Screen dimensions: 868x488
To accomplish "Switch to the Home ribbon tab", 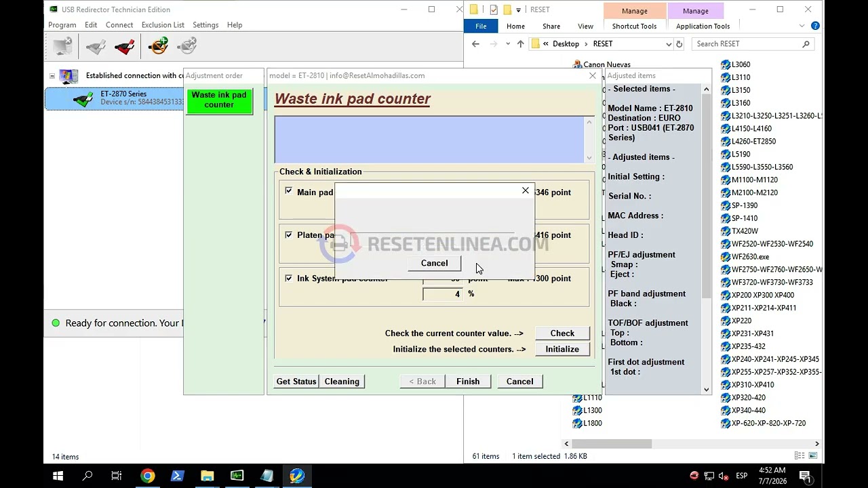I will click(x=515, y=26).
